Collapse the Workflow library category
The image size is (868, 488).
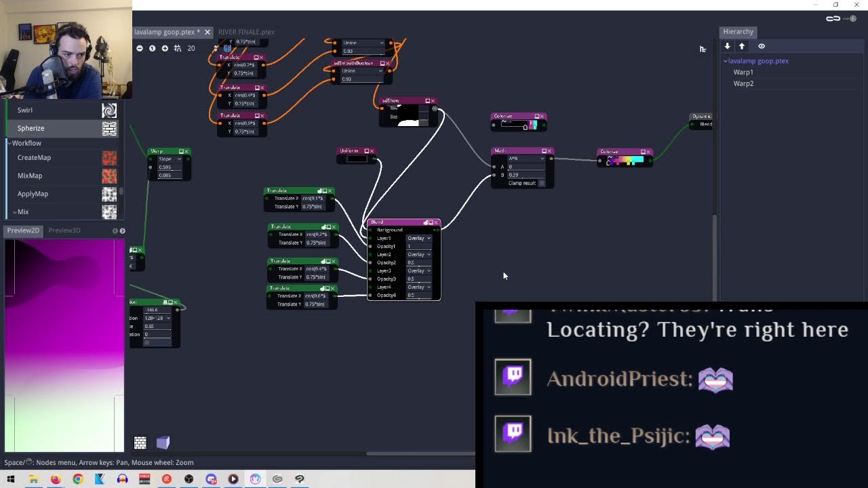coord(10,143)
